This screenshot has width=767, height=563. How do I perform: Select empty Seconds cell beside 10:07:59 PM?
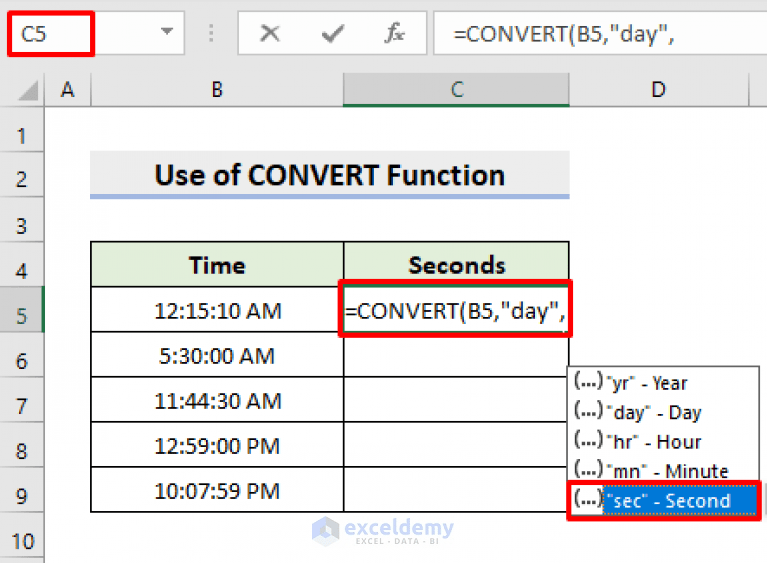[x=456, y=490]
